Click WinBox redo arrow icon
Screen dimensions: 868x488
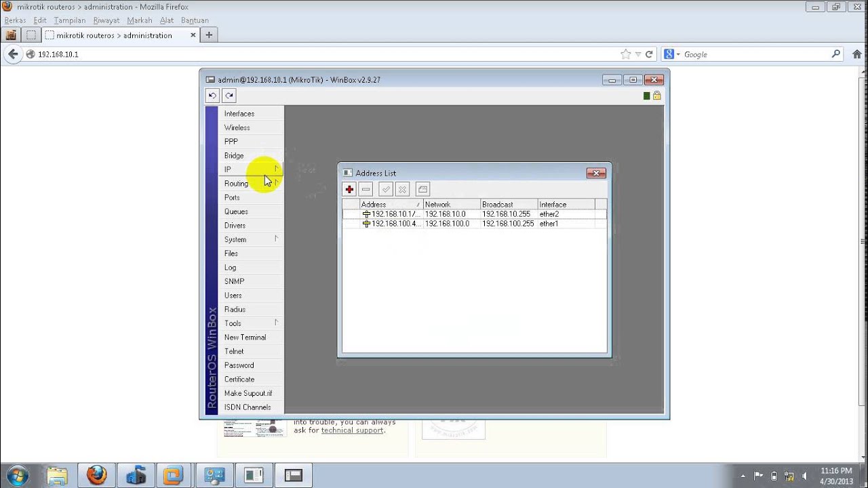click(x=229, y=96)
